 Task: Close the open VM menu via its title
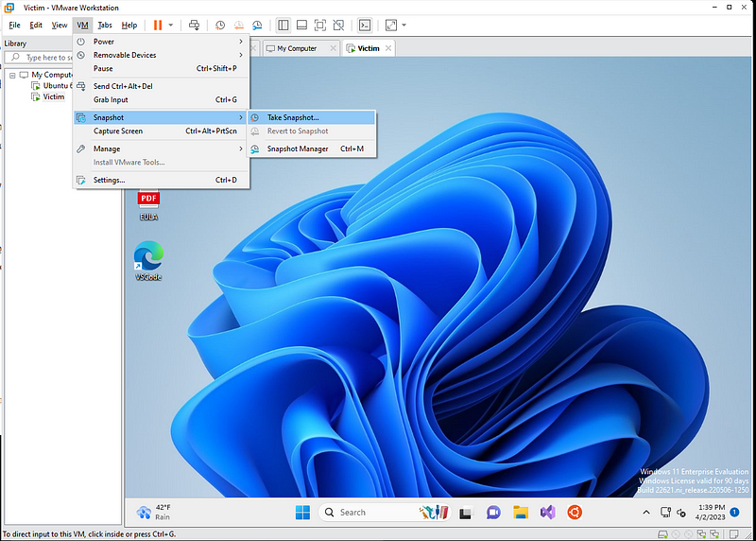pyautogui.click(x=82, y=26)
